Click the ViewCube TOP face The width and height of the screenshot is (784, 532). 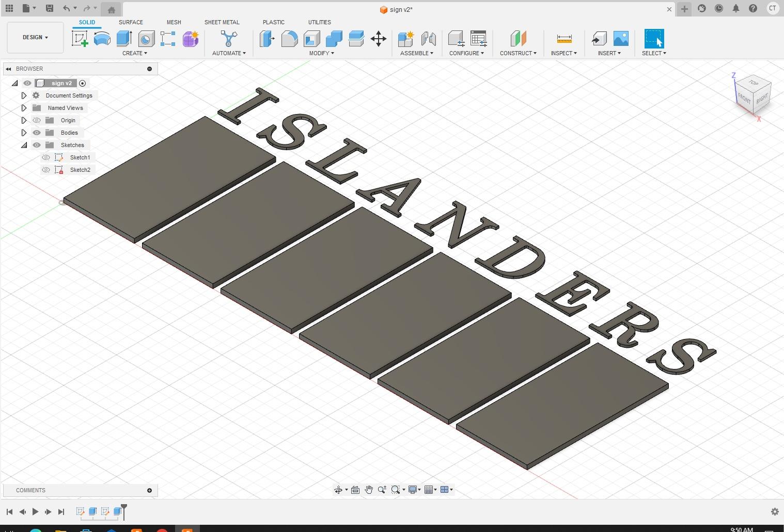click(x=754, y=83)
